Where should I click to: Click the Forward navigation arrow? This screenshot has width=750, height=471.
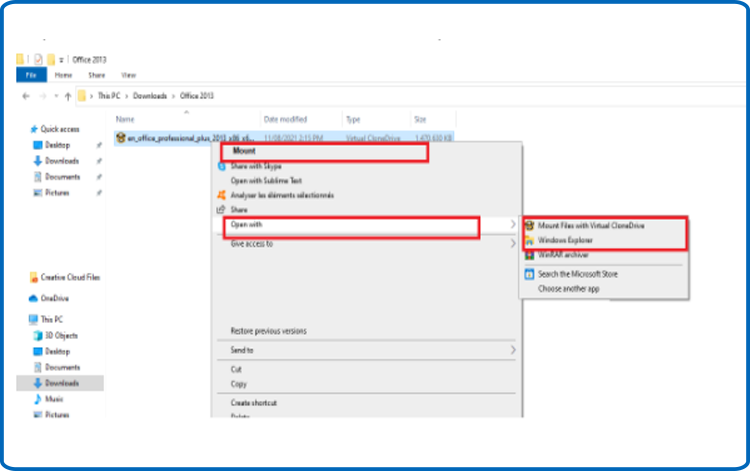[x=43, y=96]
